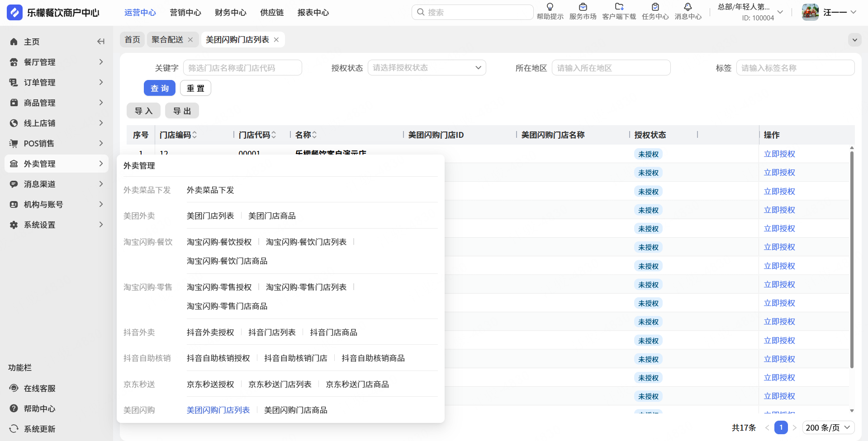Screen dimensions: 868x441
Task: Click the table vertical scrollbar
Action: 852,260
